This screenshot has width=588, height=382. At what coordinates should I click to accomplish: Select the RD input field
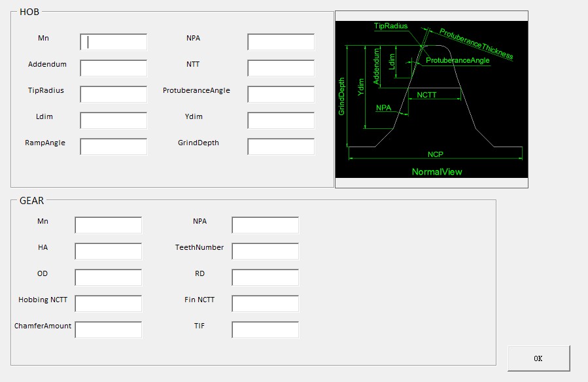pos(265,277)
